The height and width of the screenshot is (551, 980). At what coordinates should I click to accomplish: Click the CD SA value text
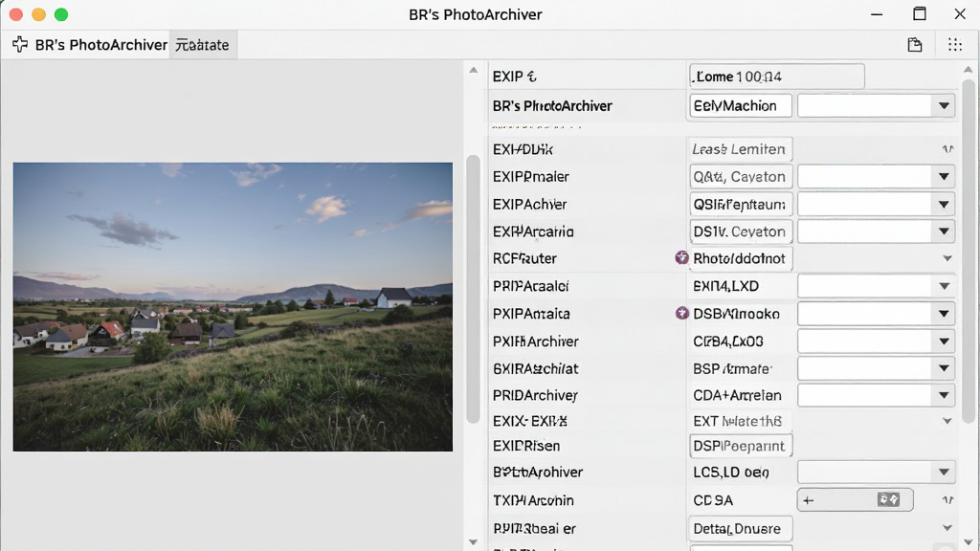click(713, 500)
